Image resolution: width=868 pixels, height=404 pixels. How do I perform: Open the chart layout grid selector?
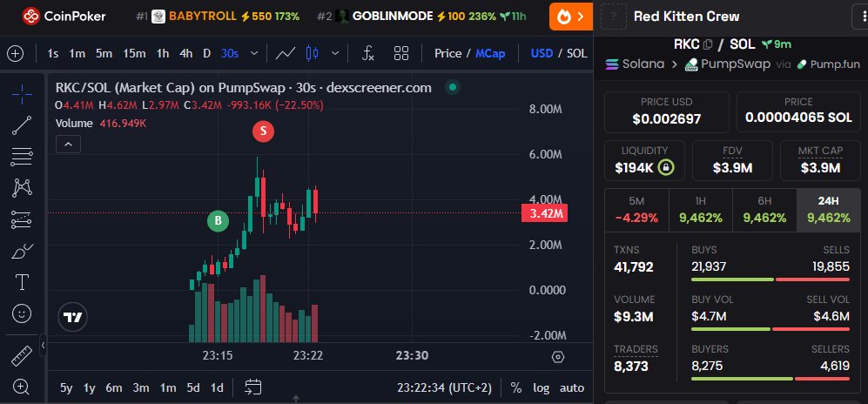pos(401,54)
